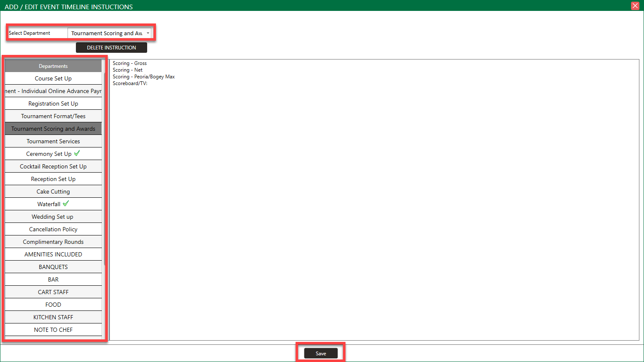Click the green checkmark beside Ceremony Set Up
The height and width of the screenshot is (362, 644).
tap(77, 153)
